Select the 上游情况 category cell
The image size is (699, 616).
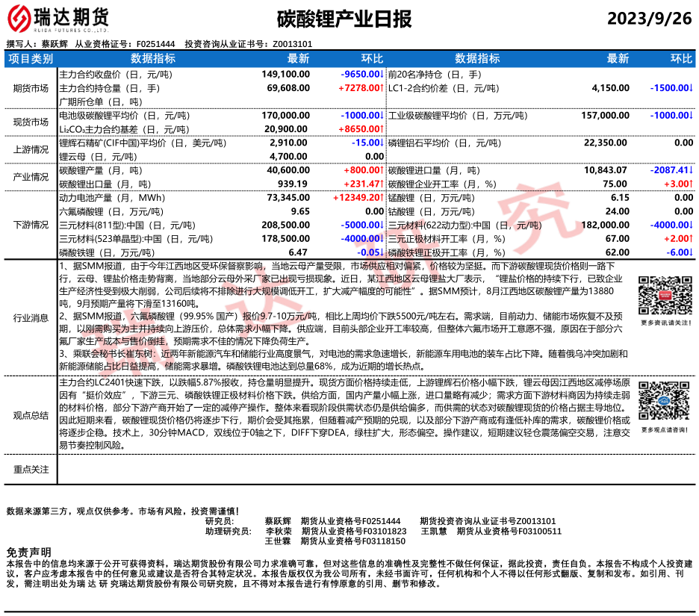31,149
